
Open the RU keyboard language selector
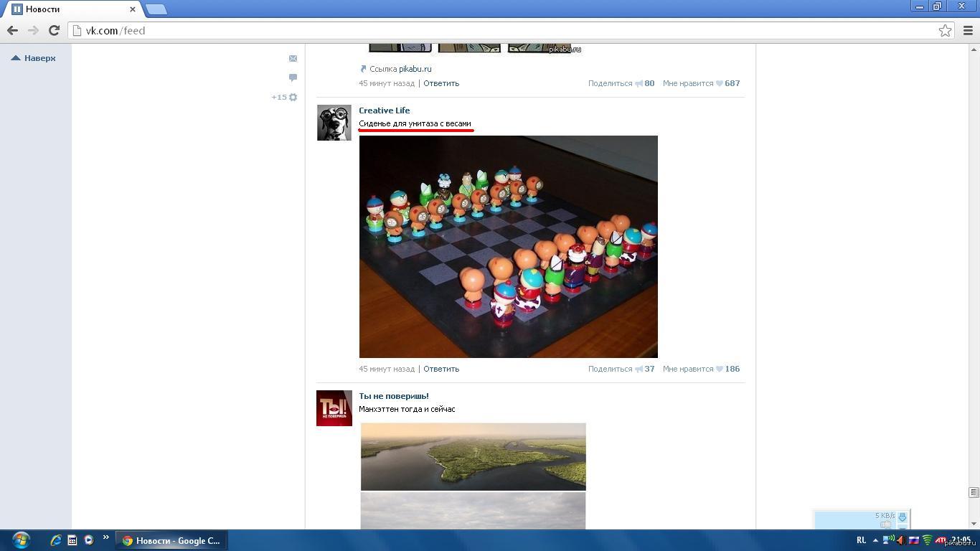(861, 540)
